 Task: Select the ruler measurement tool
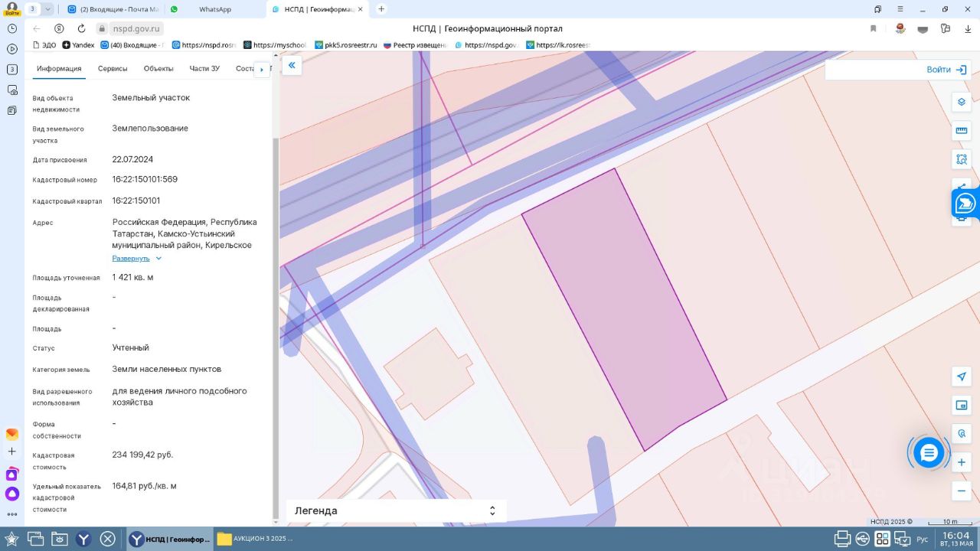(962, 131)
